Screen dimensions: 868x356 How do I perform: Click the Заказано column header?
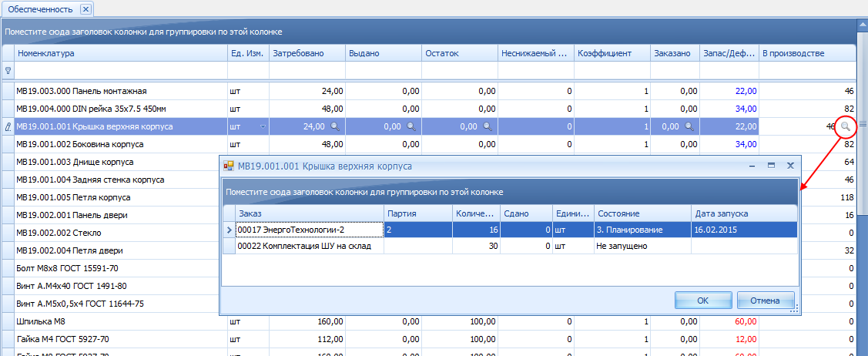(675, 53)
